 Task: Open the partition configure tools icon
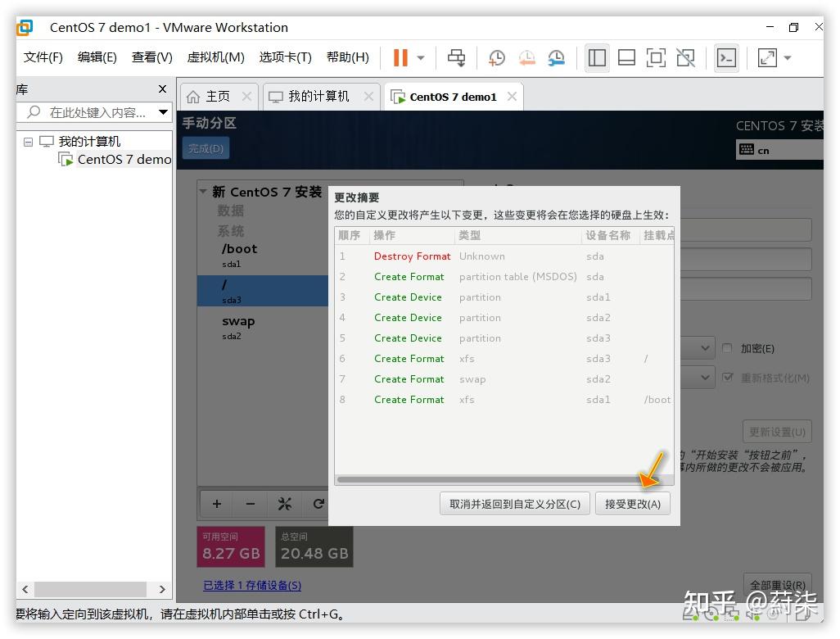pyautogui.click(x=284, y=504)
